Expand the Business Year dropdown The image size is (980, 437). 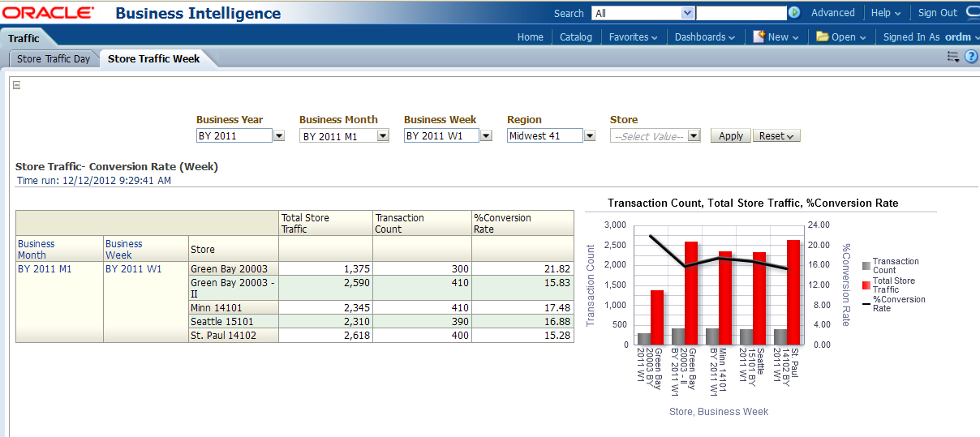tap(279, 136)
